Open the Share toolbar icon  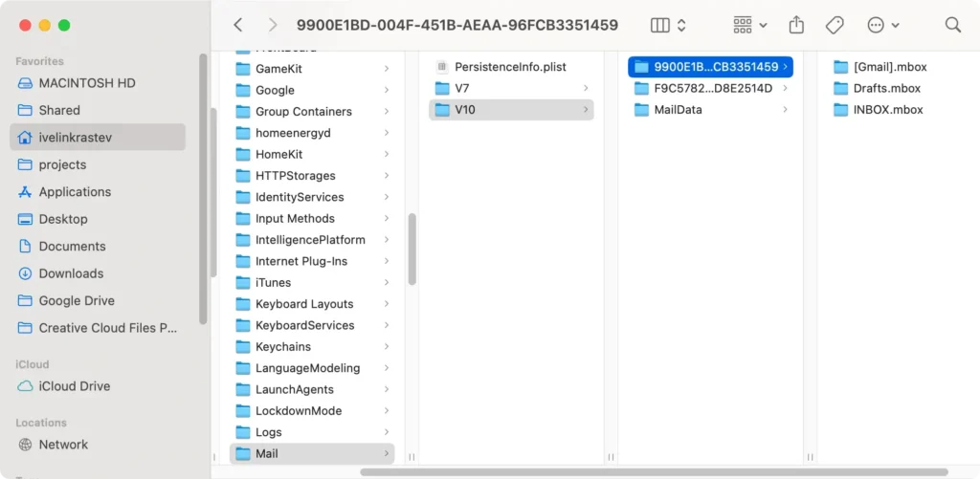coord(796,25)
